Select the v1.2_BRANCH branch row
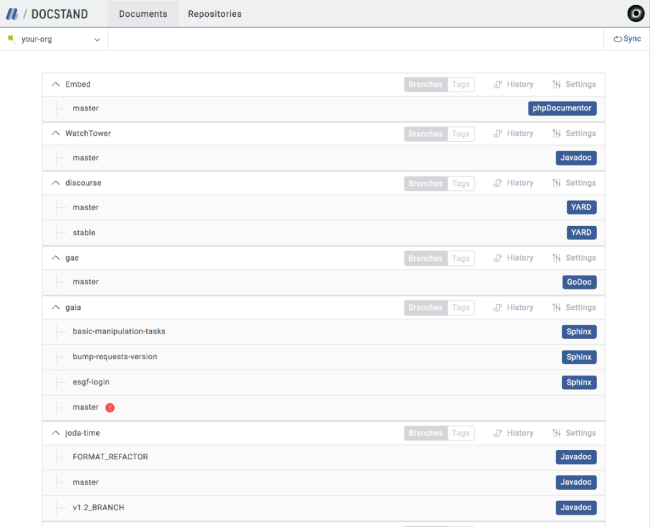Viewport: 650px width, 527px height. 324,508
